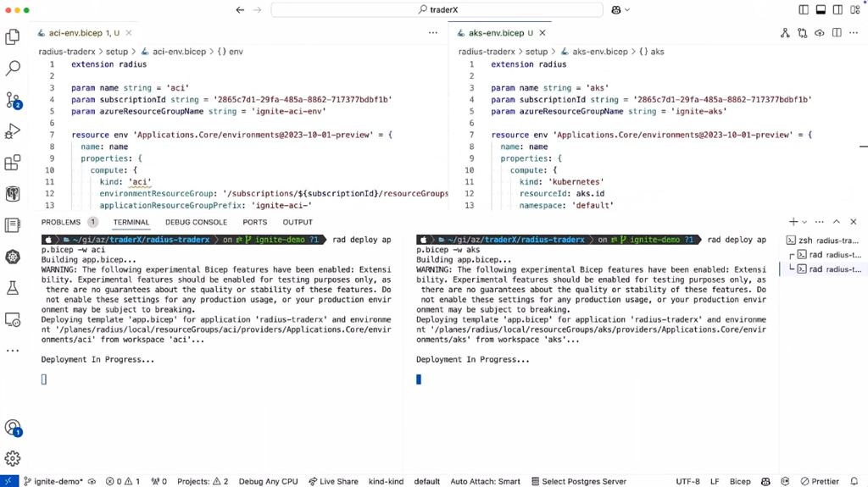
Task: Open the Testing flask icon view
Action: pos(13,289)
